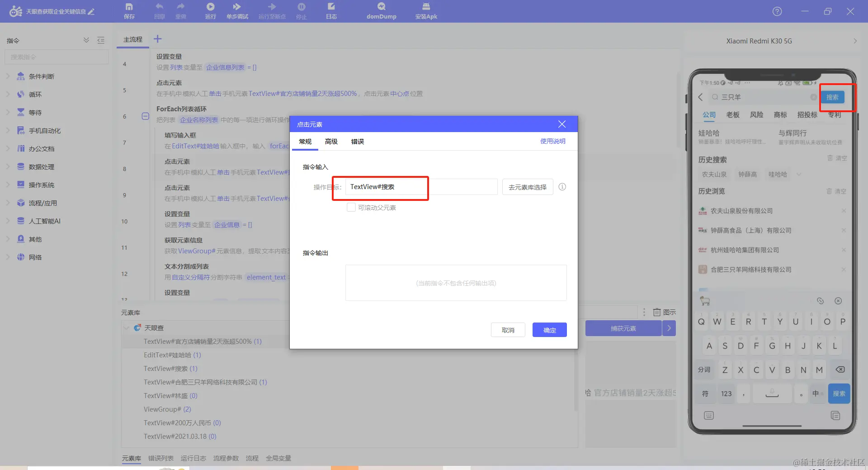Hide the 指令 side panel
868x470 pixels.
(101, 40)
